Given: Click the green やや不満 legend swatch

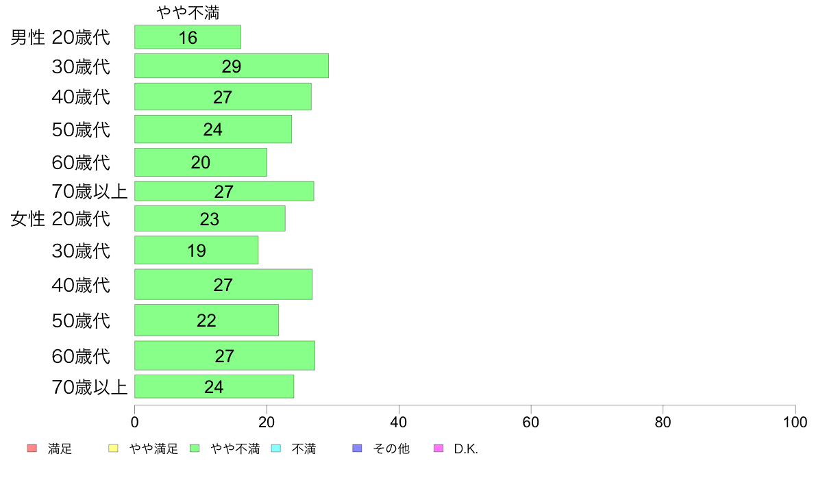Looking at the screenshot, I should click(195, 449).
